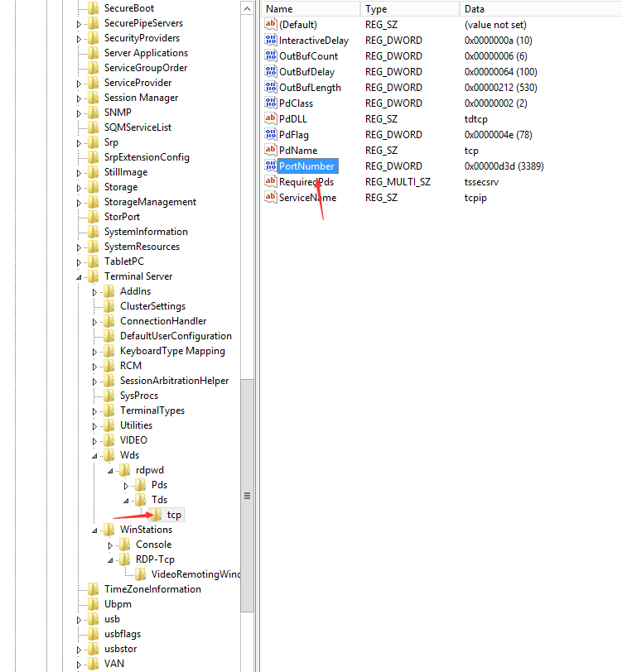Viewport: 622px width, 672px height.
Task: Expand the SecurityProviders tree node
Action: (x=80, y=39)
